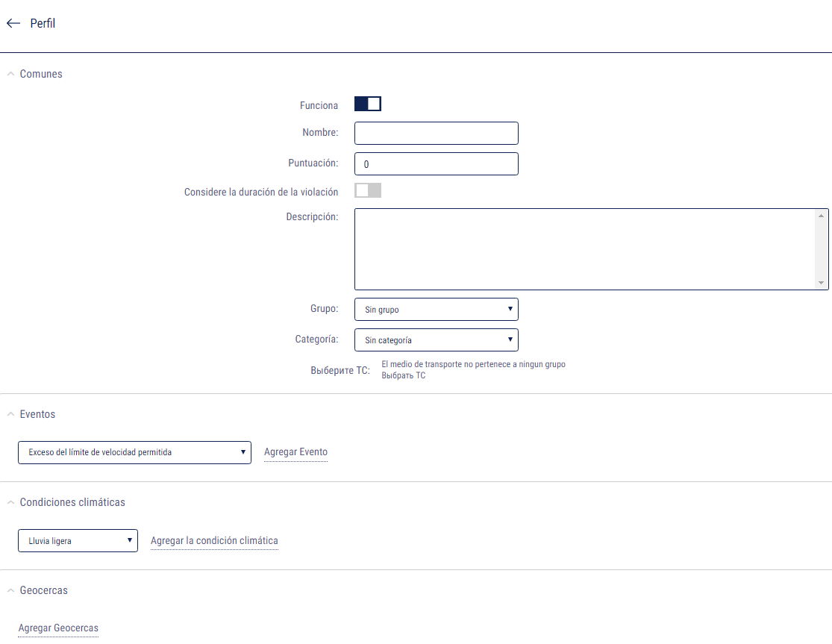Click the Nombre input field

436,134
